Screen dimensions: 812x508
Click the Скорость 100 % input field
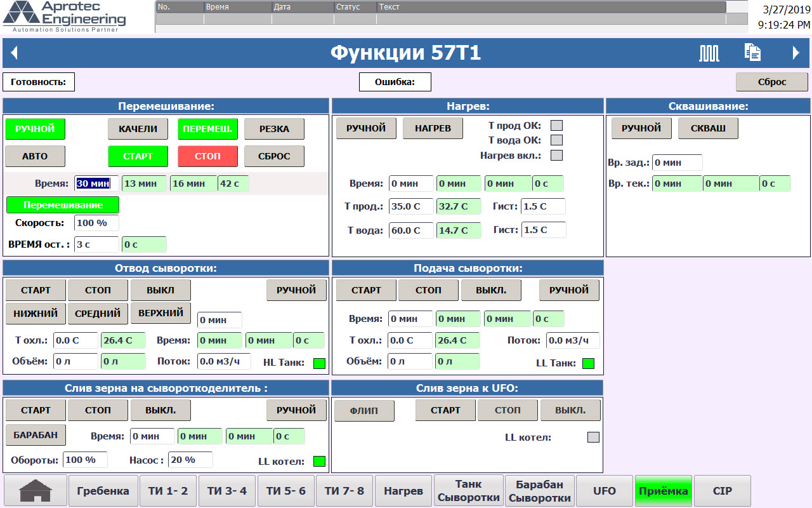click(96, 223)
